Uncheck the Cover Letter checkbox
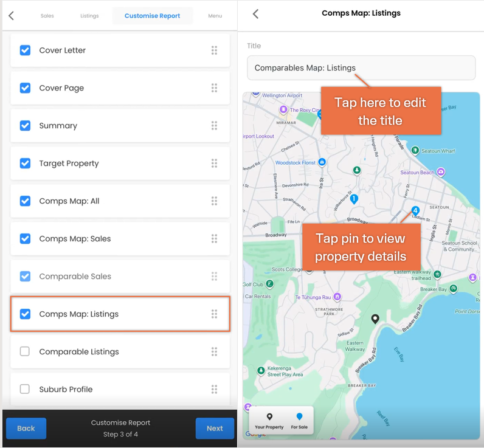 click(25, 50)
